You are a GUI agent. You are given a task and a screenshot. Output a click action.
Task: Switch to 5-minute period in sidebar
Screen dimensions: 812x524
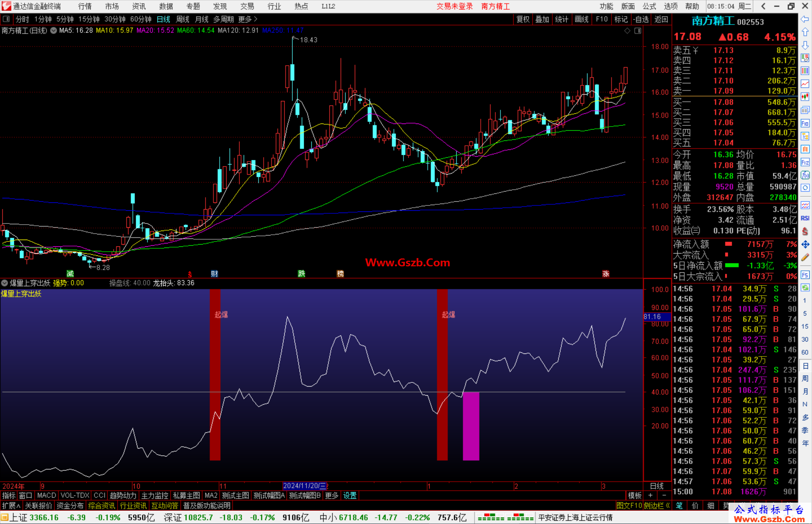804,313
